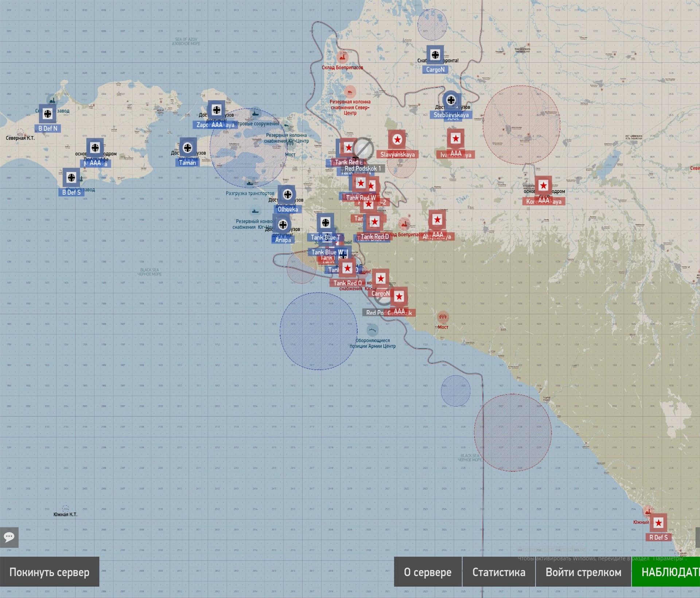Click the Войти стрелком button
Screen dimensions: 700x598
click(583, 572)
